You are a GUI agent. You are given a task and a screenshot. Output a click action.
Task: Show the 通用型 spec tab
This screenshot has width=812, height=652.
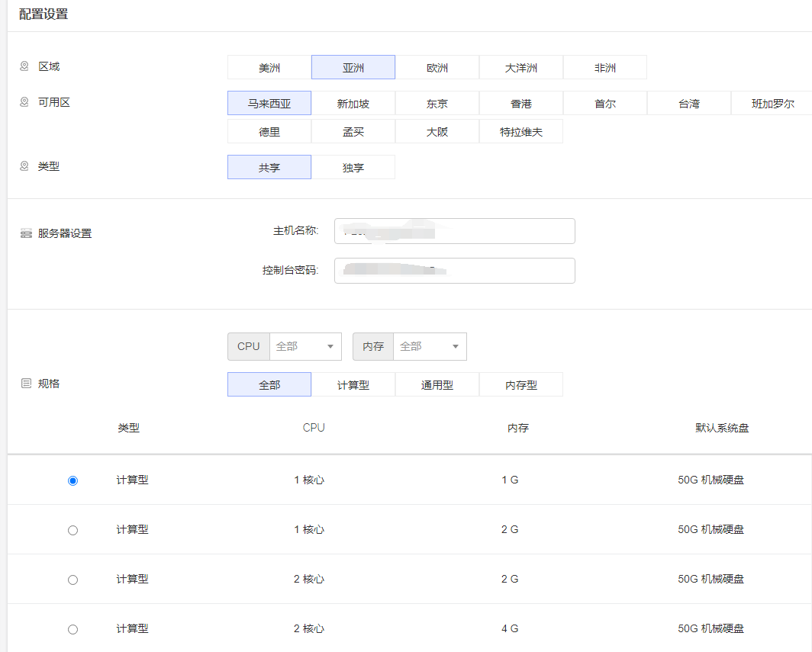coord(437,385)
